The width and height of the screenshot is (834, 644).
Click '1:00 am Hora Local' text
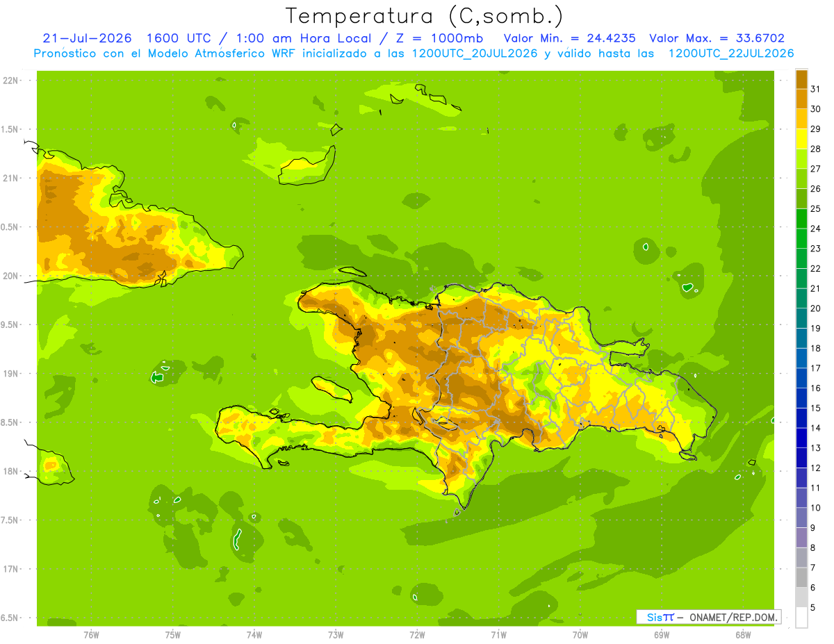pyautogui.click(x=304, y=38)
